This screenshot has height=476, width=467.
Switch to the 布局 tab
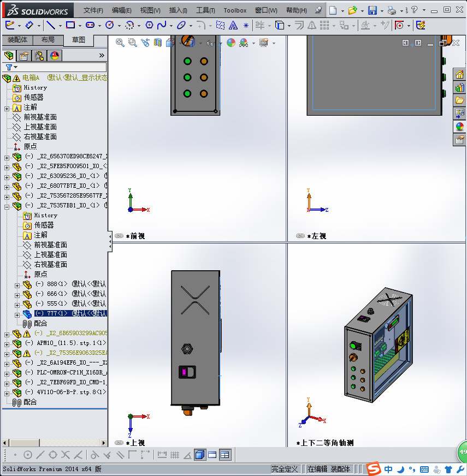point(48,40)
